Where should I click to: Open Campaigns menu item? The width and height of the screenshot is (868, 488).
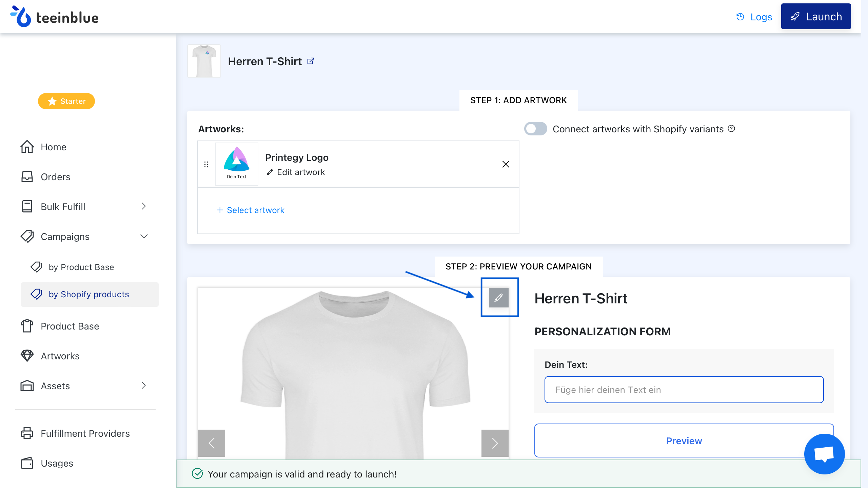pos(65,237)
